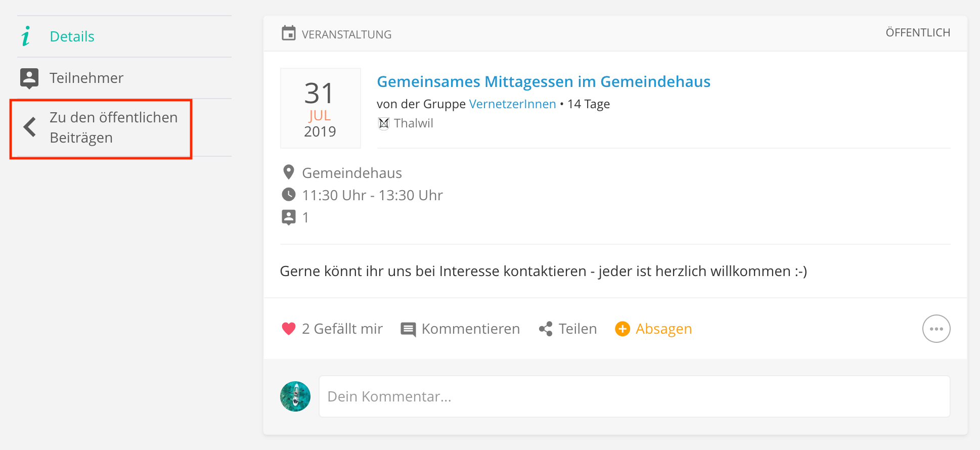
Task: Click the calendar Veranstaltung icon
Action: [x=289, y=33]
